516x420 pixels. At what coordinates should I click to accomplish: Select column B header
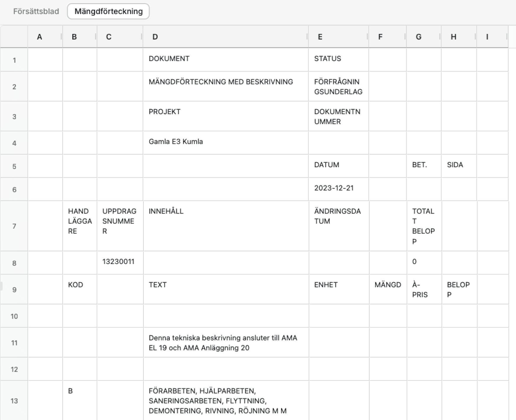point(80,37)
